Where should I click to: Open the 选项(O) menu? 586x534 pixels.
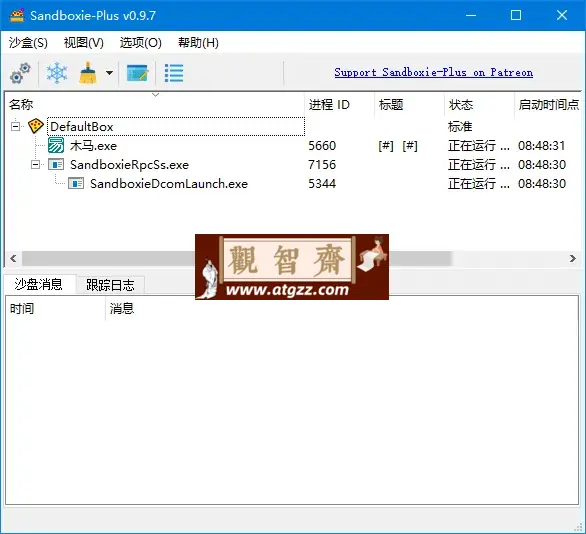(x=141, y=43)
